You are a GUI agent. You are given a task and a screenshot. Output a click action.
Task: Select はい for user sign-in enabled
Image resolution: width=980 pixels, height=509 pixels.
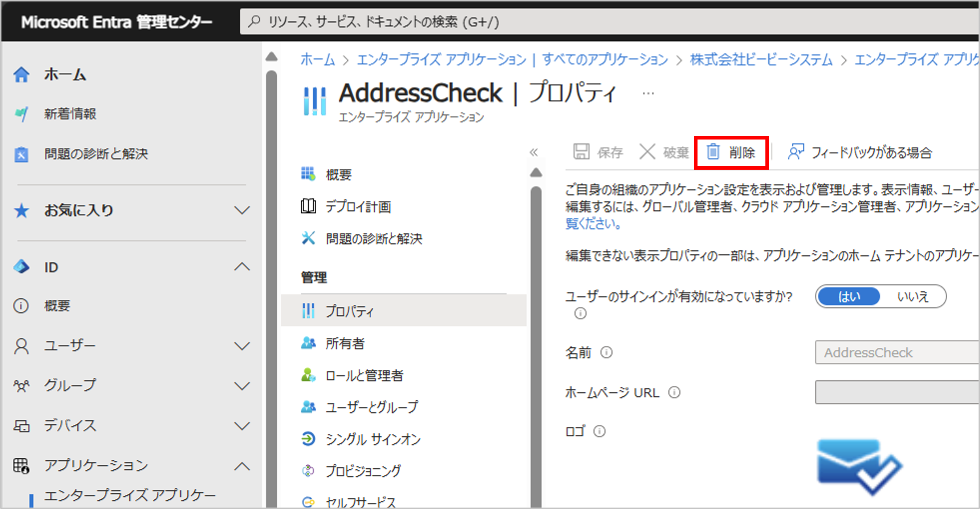click(849, 296)
